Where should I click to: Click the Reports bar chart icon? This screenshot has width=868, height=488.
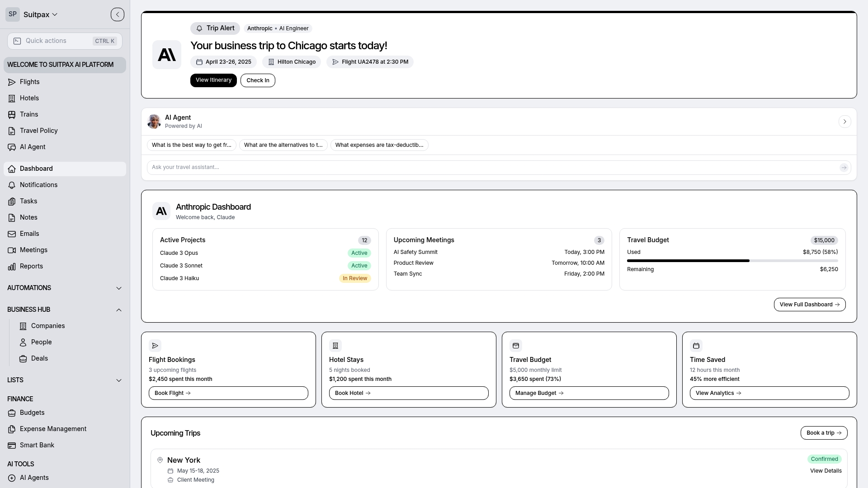(x=12, y=267)
